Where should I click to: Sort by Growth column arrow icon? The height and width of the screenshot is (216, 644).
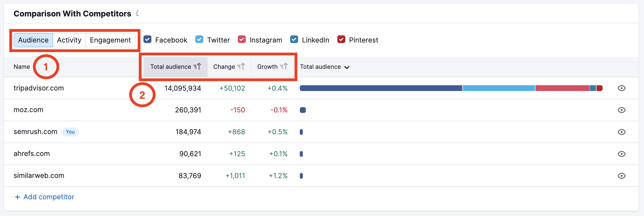tap(284, 67)
